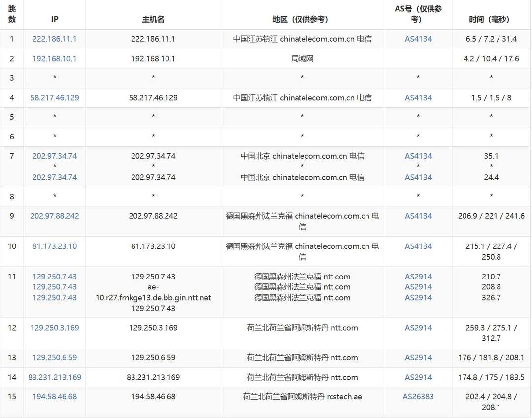Open the IP link 129.250.3.169
This screenshot has height=418, width=532.
point(54,328)
